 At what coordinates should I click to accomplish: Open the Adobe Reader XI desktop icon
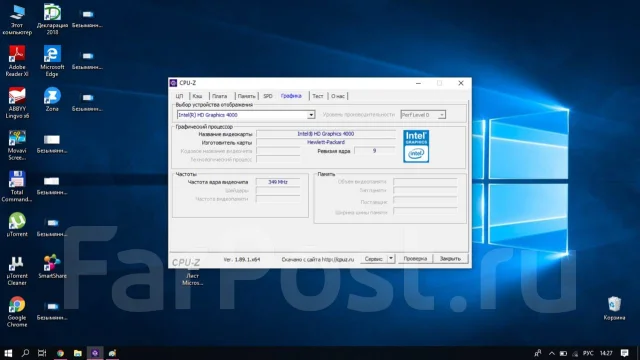[17, 61]
